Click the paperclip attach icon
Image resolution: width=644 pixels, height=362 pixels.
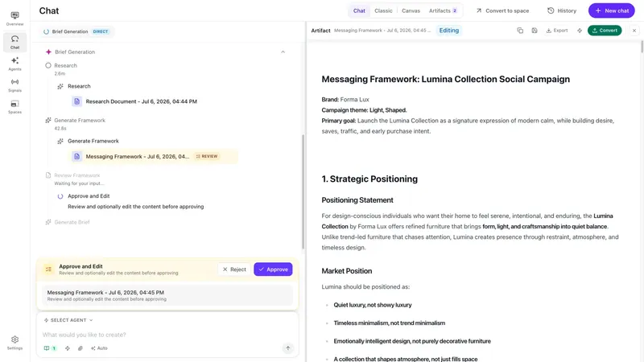80,348
